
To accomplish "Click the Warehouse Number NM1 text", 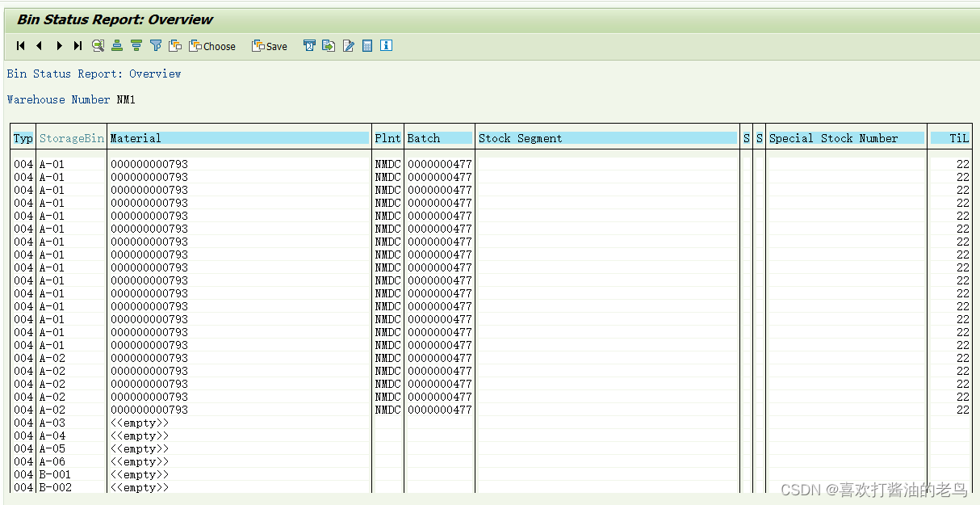I will tap(69, 99).
